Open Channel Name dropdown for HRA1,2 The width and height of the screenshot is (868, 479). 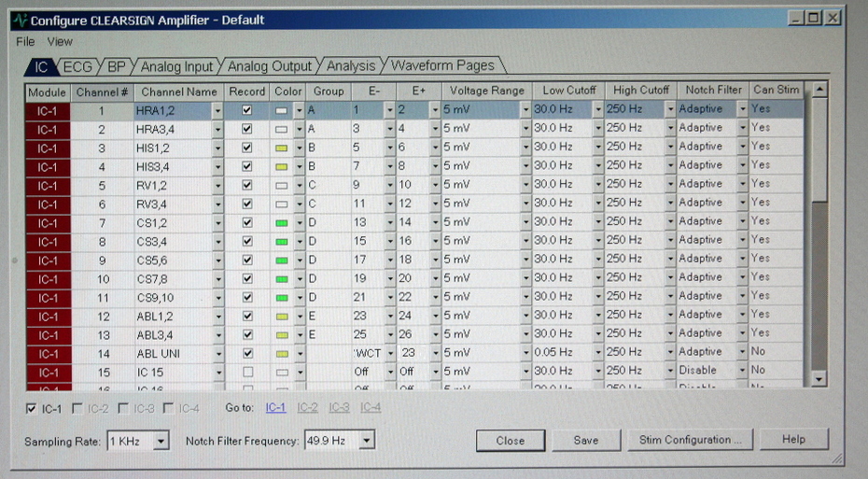pyautogui.click(x=217, y=111)
